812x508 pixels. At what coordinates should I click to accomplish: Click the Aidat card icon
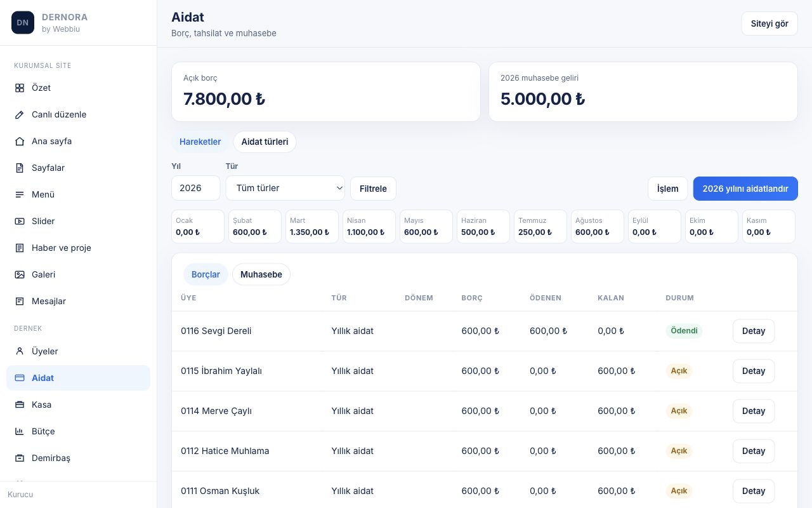[x=20, y=378]
